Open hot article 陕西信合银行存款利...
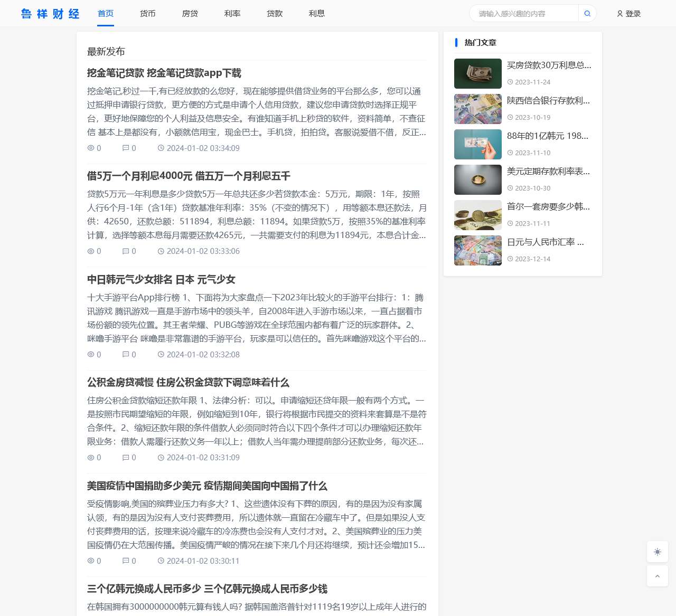This screenshot has height=616, width=676. click(549, 101)
